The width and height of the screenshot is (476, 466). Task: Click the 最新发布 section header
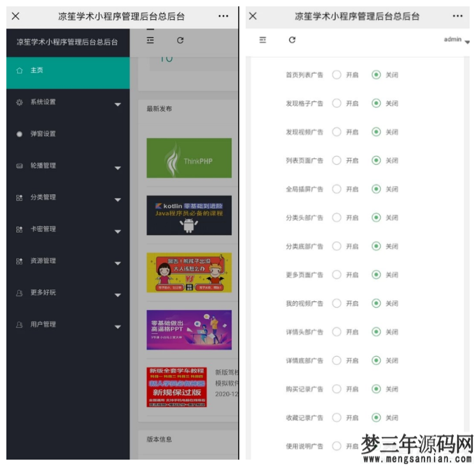(159, 109)
